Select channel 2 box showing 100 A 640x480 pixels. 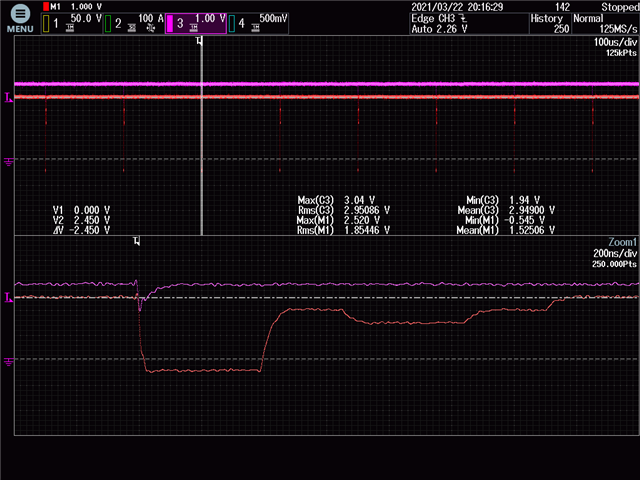pyautogui.click(x=134, y=23)
